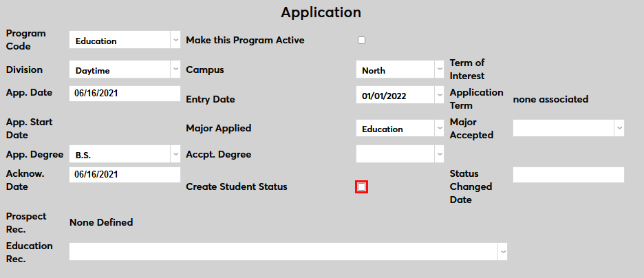The width and height of the screenshot is (644, 278).
Task: Open the App. Degree dropdown showing B.S.
Action: 125,154
